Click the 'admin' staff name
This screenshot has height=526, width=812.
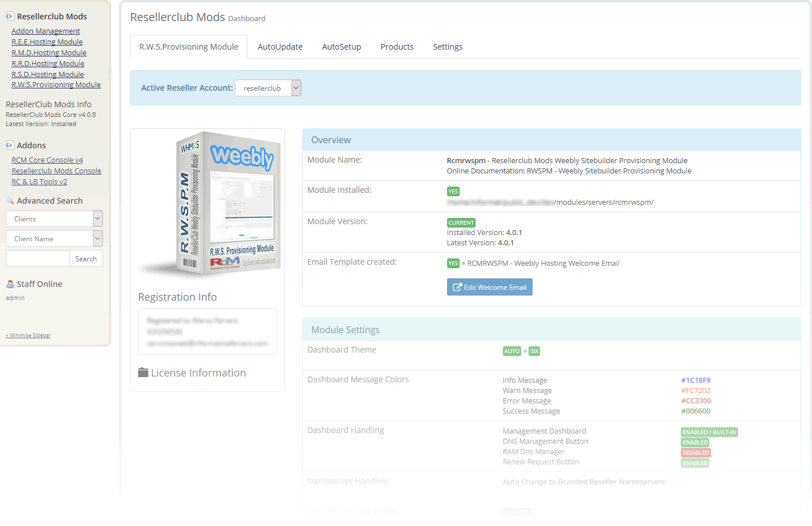15,298
